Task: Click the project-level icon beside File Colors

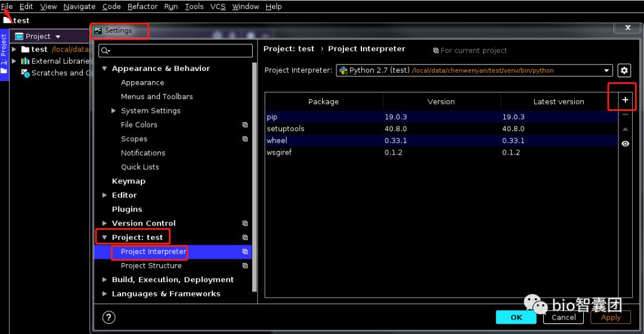Action: [x=245, y=125]
